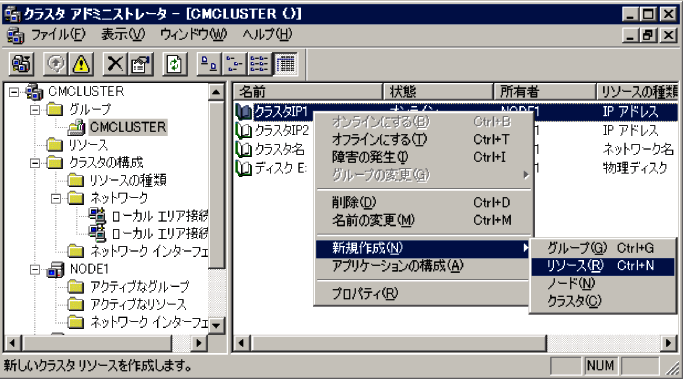The image size is (683, 379).
Task: Collapse the ネットワーク tree node
Action: point(56,198)
